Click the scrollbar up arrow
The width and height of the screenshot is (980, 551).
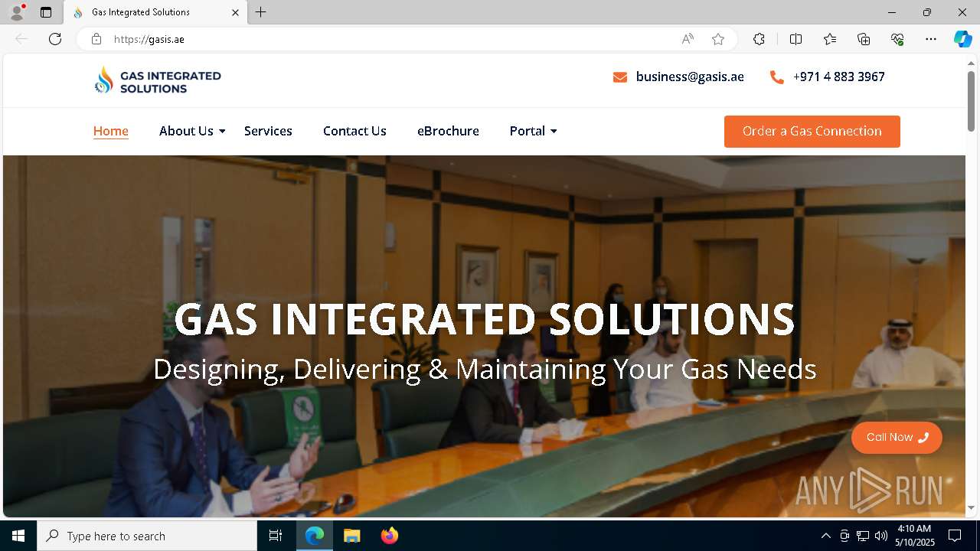[x=972, y=63]
